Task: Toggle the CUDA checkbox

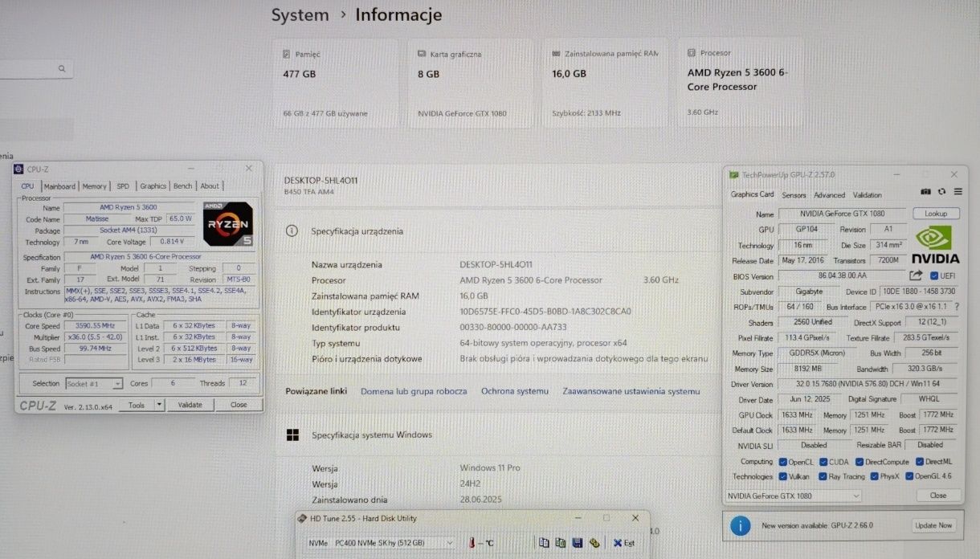Action: [822, 462]
